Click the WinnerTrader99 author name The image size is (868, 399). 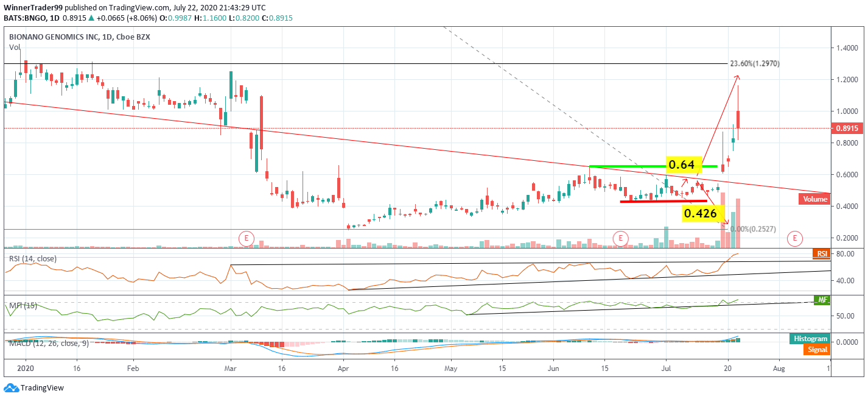33,8
